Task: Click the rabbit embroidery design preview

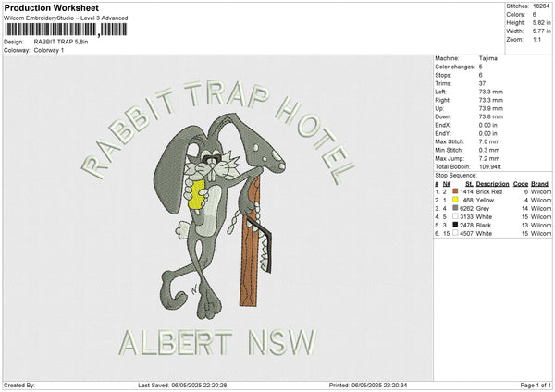Action: coord(217,217)
